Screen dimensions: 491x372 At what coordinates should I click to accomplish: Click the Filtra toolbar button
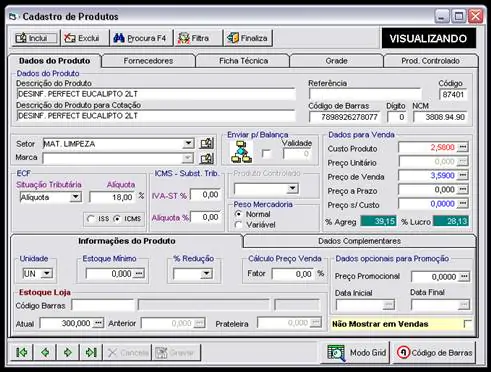198,38
